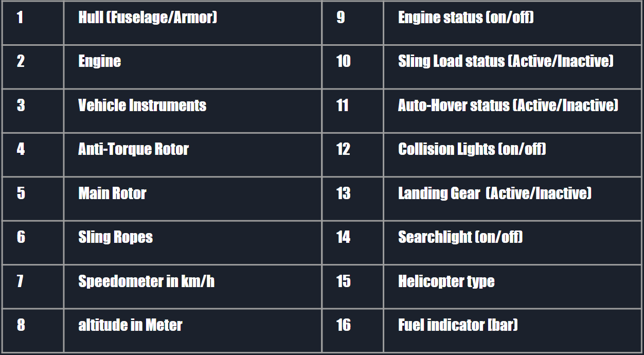Image resolution: width=644 pixels, height=355 pixels.
Task: Select the 'Sling Ropes' label
Action: click(x=115, y=237)
